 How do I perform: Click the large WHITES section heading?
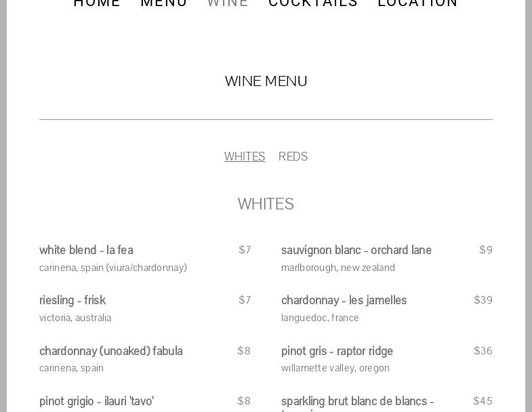pyautogui.click(x=266, y=204)
